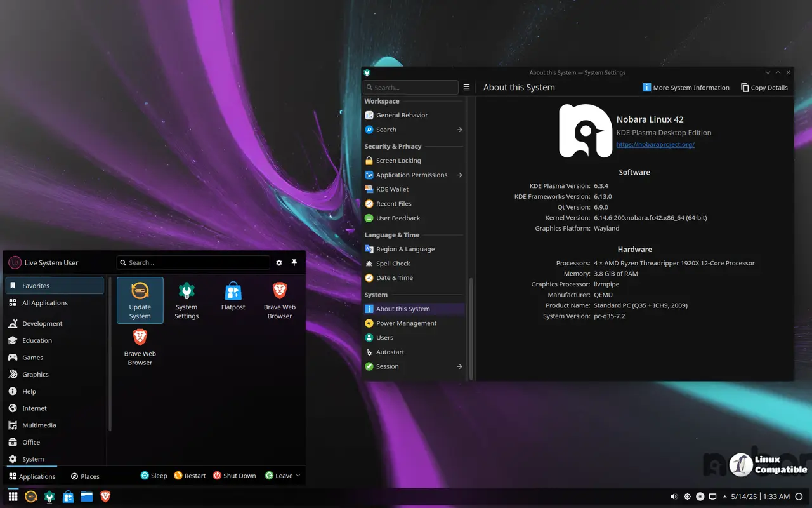812x508 pixels.
Task: Launch Update System from Favorites
Action: click(140, 300)
